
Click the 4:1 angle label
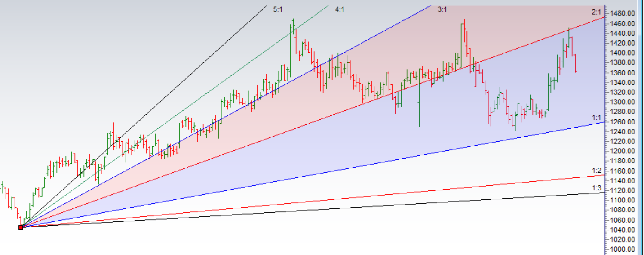click(340, 9)
